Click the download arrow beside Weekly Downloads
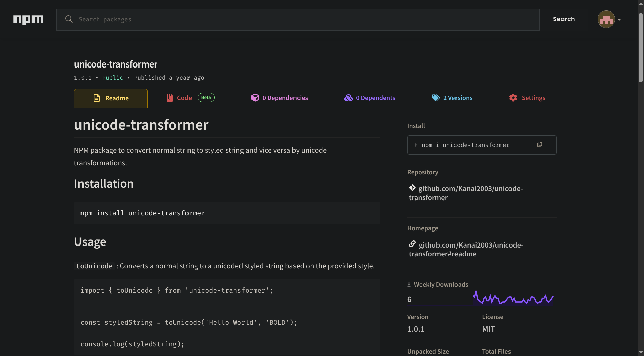 click(409, 284)
